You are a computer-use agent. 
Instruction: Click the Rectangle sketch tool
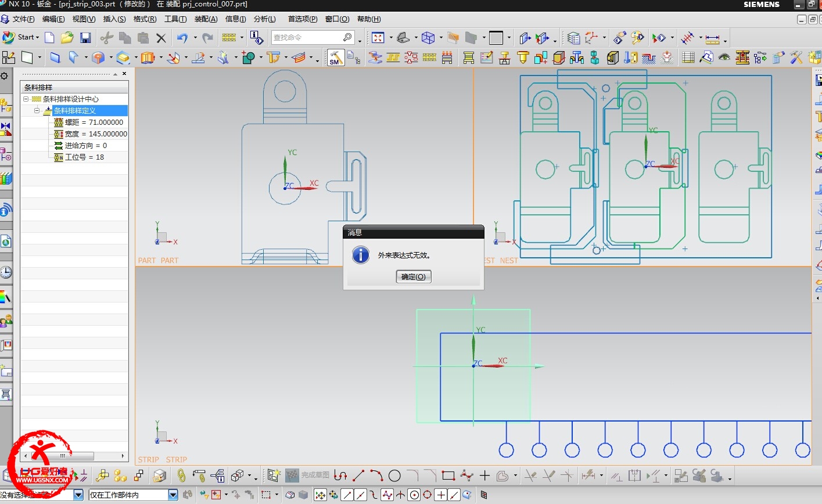click(x=448, y=476)
